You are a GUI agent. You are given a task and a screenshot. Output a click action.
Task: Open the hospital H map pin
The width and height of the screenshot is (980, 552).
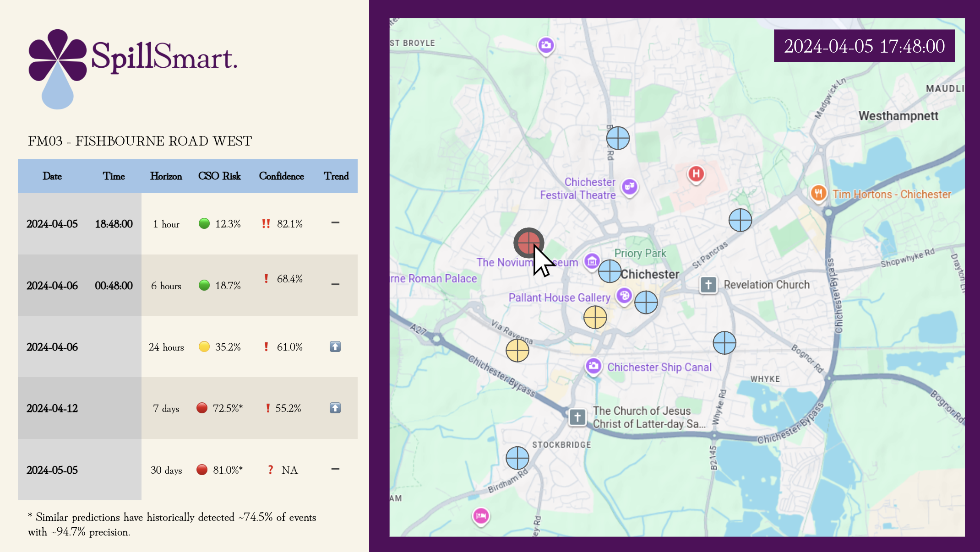pyautogui.click(x=696, y=174)
